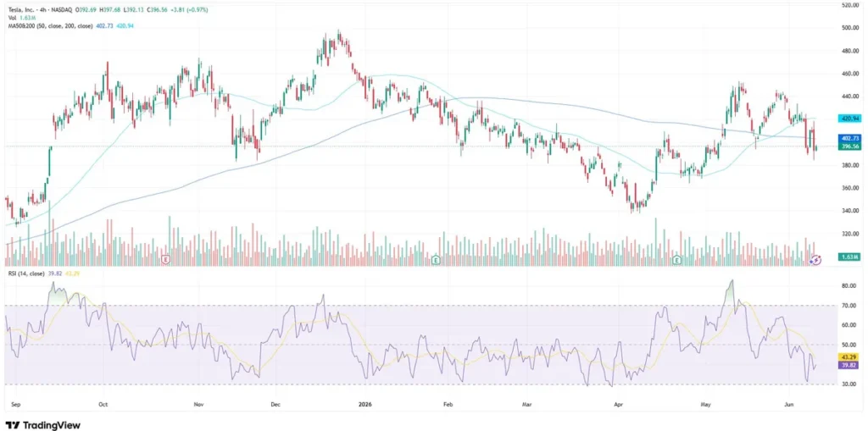This screenshot has height=431, width=868.
Task: Click the earnings E marker near February
Action: (437, 259)
